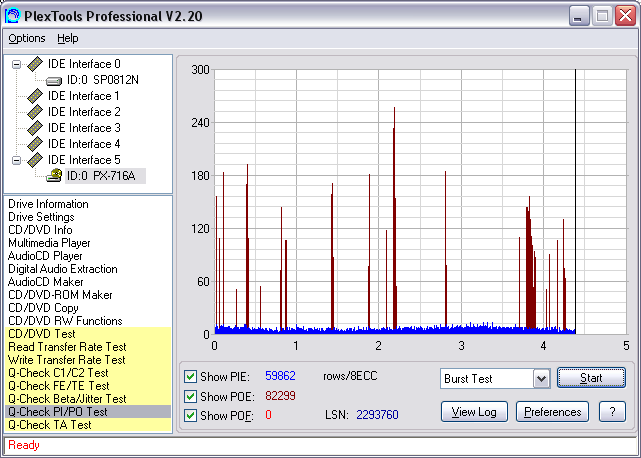Screen dimensions: 641x458
Task: Open CD/DVD-ROM Maker
Action: 60,295
